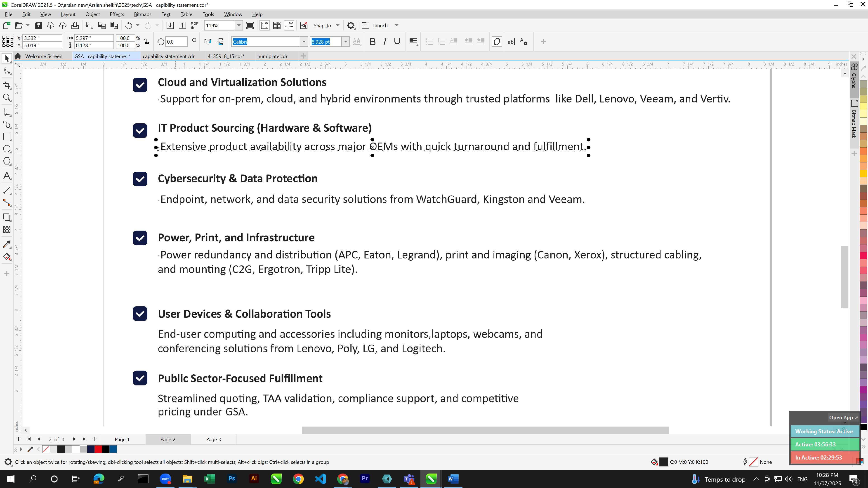Toggle Bold formatting
868x488 pixels.
[x=372, y=42]
